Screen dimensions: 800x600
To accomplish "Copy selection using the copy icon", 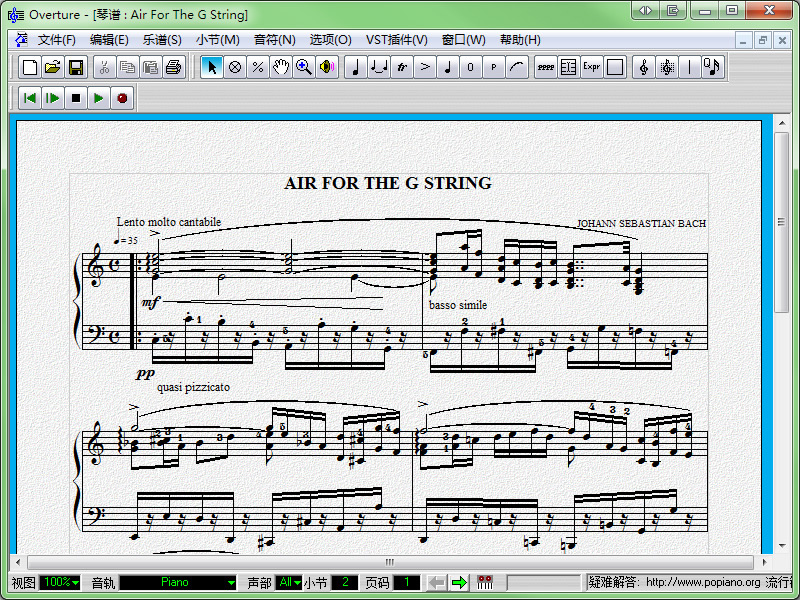I will click(x=128, y=67).
